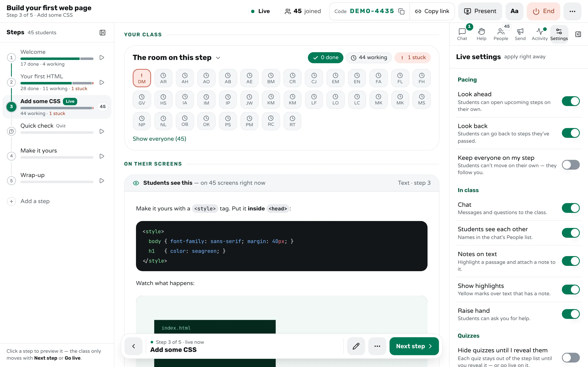Copy the session code DEMO-4435

coord(401,11)
